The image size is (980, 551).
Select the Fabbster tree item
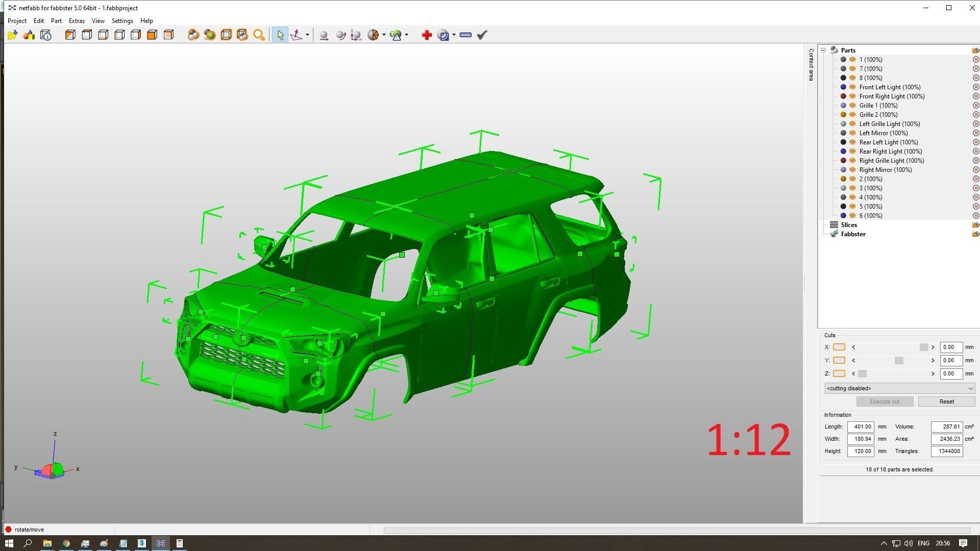853,234
